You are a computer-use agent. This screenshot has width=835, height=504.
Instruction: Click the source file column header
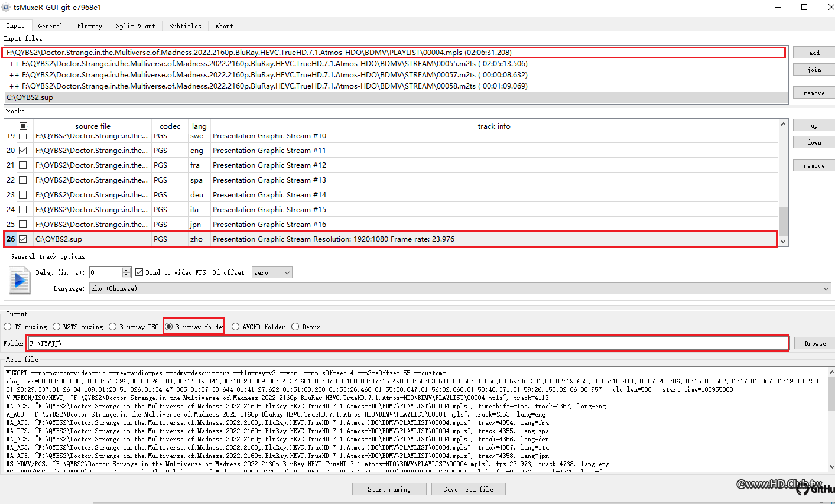pyautogui.click(x=92, y=126)
